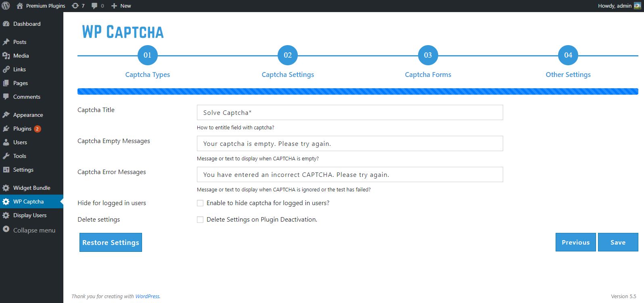Viewport: 644px width, 303px height.
Task: Click the Media icon in sidebar
Action: tap(6, 56)
